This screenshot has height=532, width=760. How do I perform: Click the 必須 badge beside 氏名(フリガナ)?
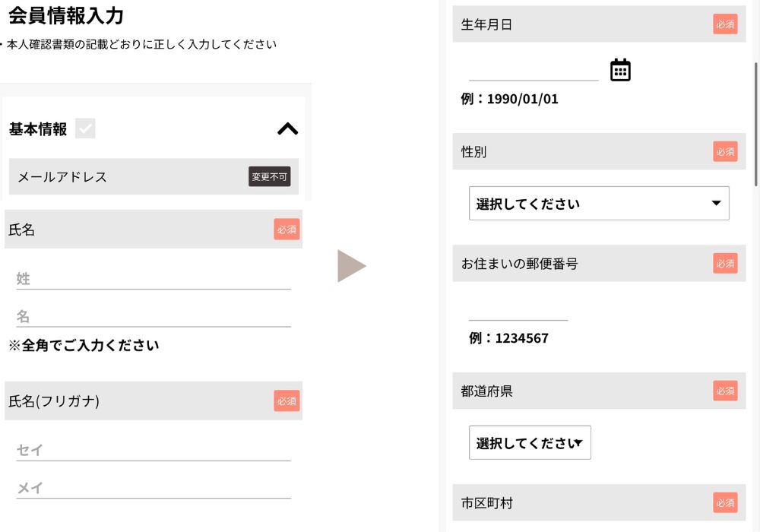coord(287,401)
